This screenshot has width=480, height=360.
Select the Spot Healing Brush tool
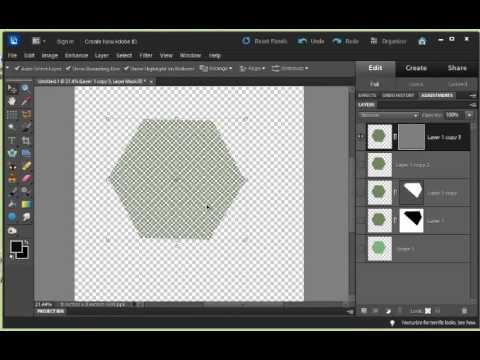coord(26,167)
